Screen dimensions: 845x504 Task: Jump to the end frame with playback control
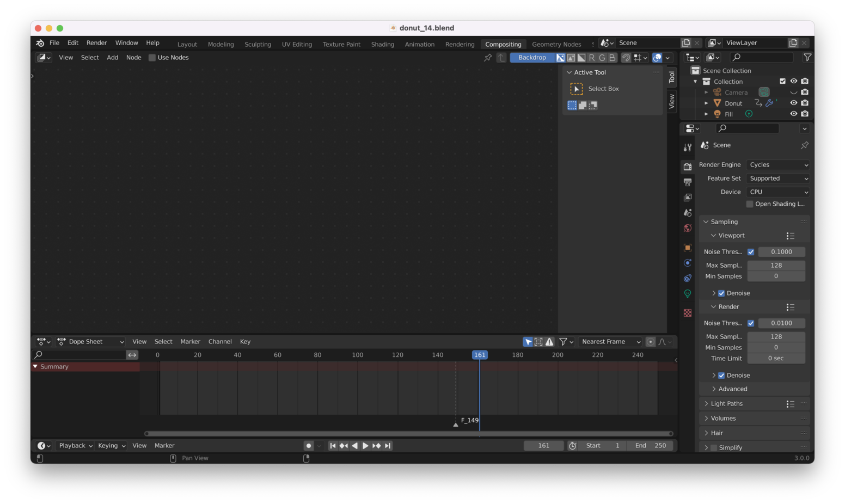388,445
